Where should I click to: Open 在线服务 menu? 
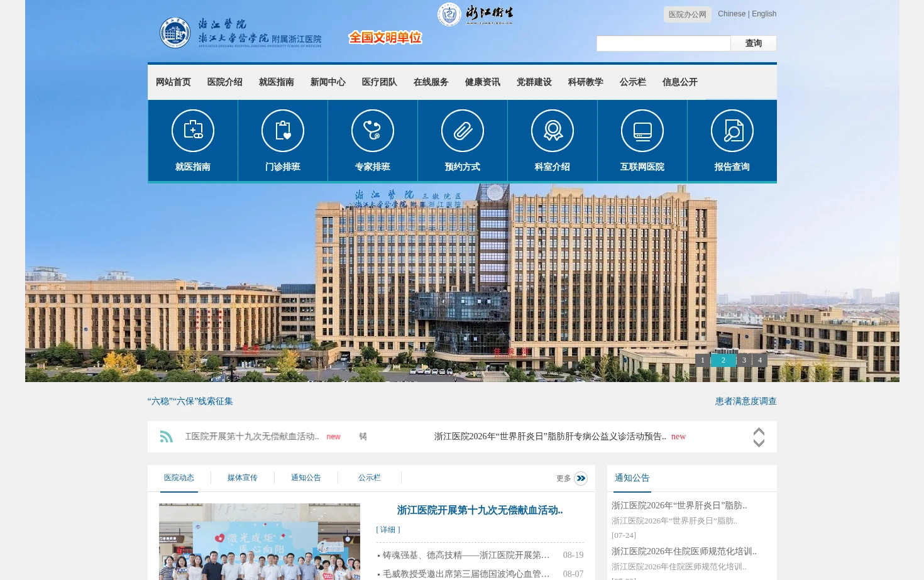[431, 82]
